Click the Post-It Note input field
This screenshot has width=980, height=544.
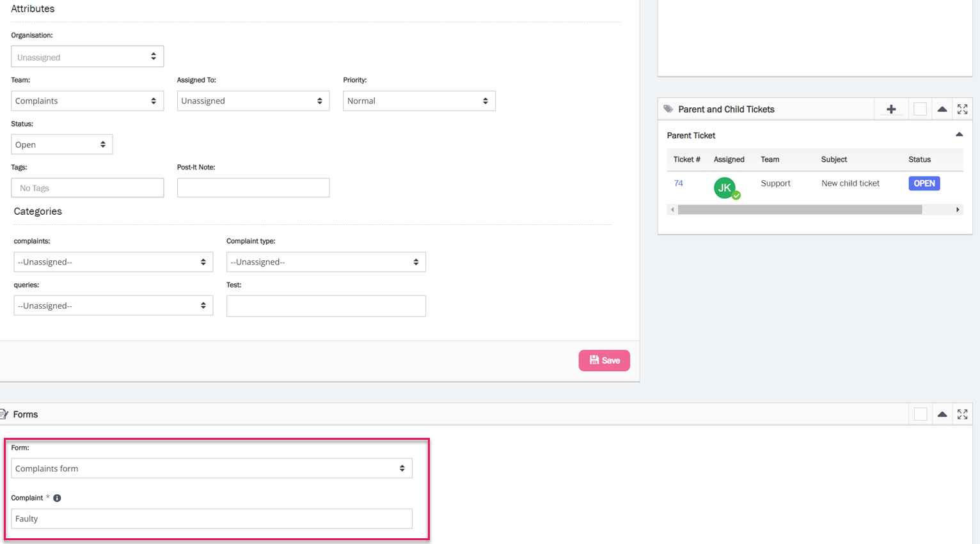[x=253, y=188]
